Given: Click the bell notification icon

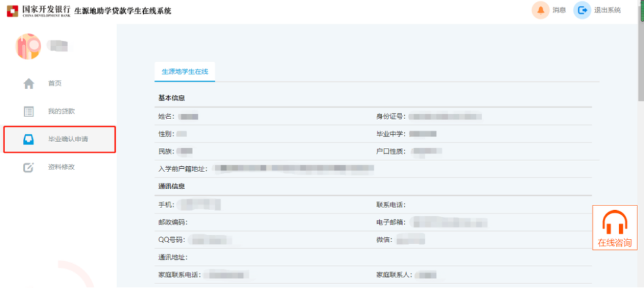Looking at the screenshot, I should pyautogui.click(x=540, y=10).
